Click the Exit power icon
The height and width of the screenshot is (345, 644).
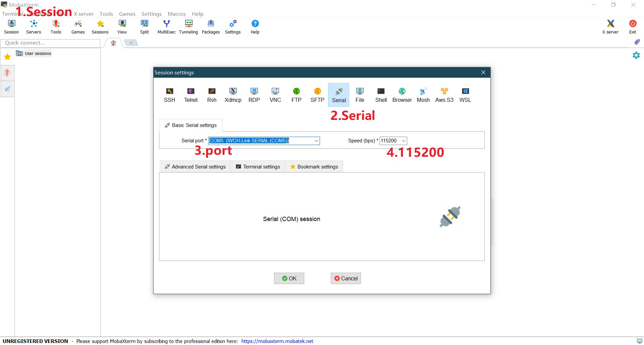(x=633, y=27)
